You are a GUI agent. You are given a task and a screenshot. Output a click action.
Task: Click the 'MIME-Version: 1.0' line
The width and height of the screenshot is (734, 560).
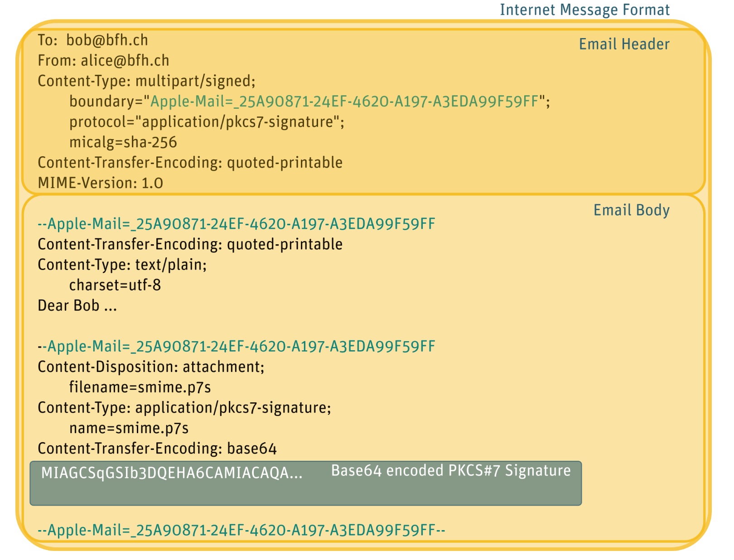click(101, 183)
